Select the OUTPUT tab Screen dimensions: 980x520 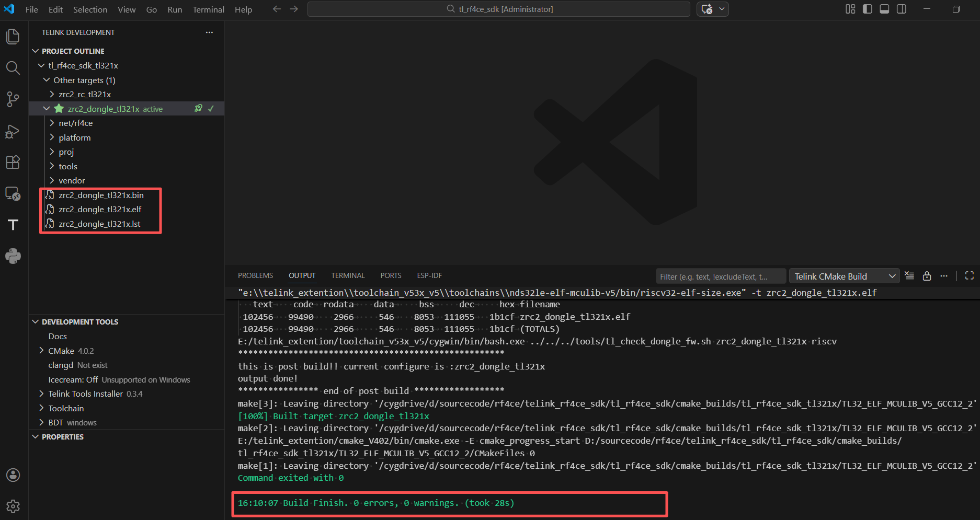tap(302, 275)
